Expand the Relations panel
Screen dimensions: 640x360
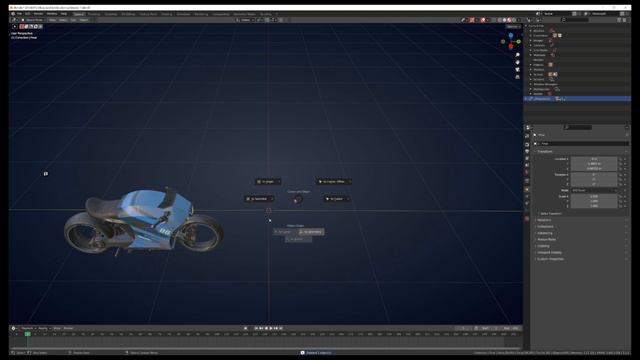pyautogui.click(x=544, y=220)
